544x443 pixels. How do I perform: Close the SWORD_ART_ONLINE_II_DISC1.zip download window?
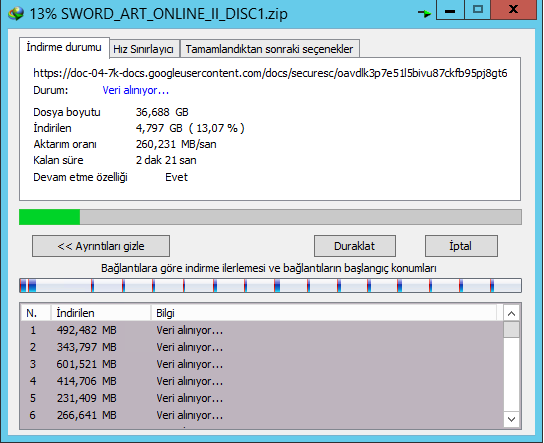pos(513,10)
